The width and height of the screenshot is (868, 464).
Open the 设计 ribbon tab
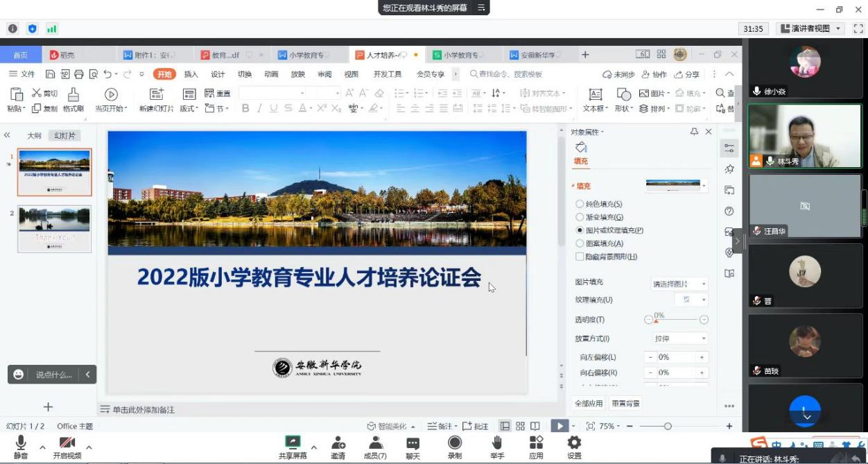[218, 74]
